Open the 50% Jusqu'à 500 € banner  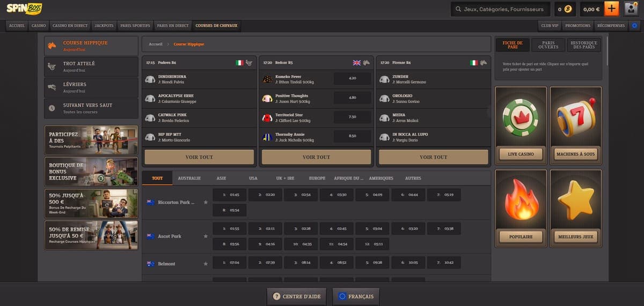point(91,203)
